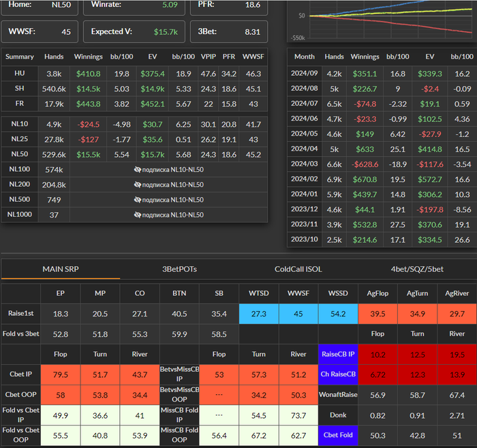The width and height of the screenshot is (477, 448).
Task: Click the crossed-eye icon in the NL100 row
Action: pos(137,169)
